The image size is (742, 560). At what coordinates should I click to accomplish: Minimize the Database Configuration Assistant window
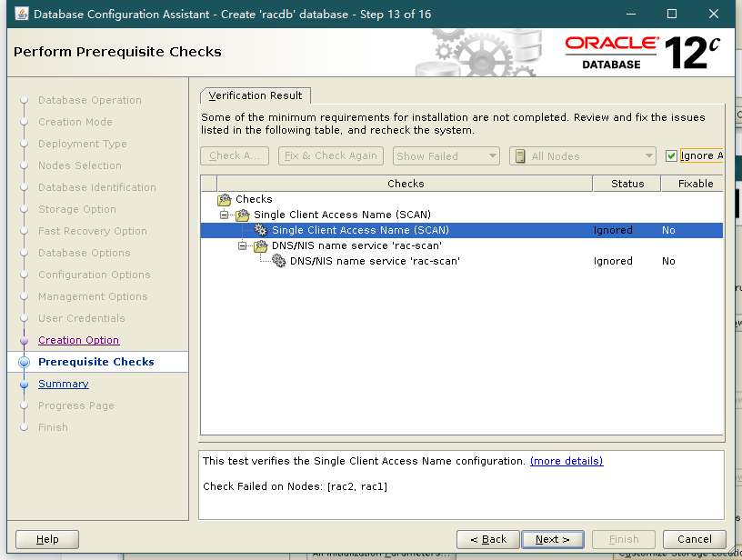(631, 14)
